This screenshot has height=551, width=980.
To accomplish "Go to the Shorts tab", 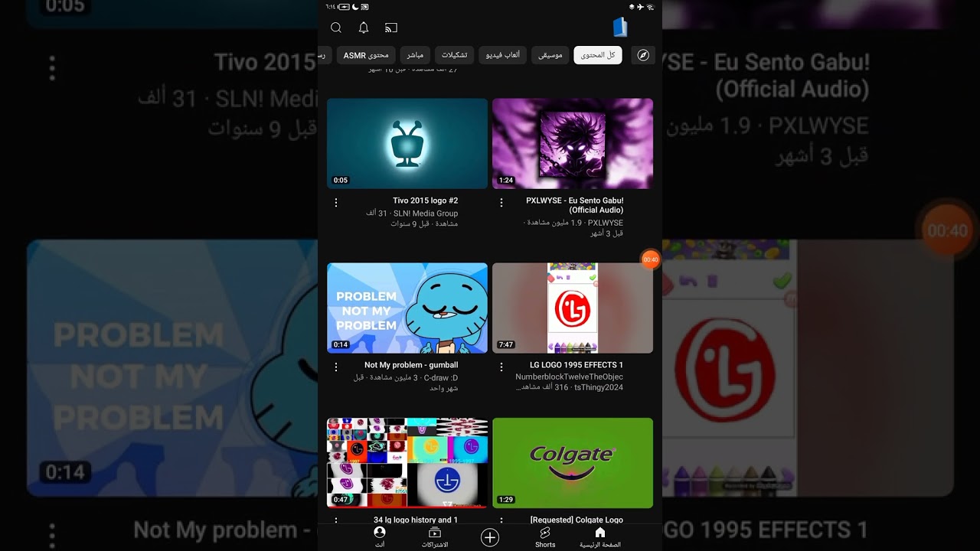I will tap(545, 537).
